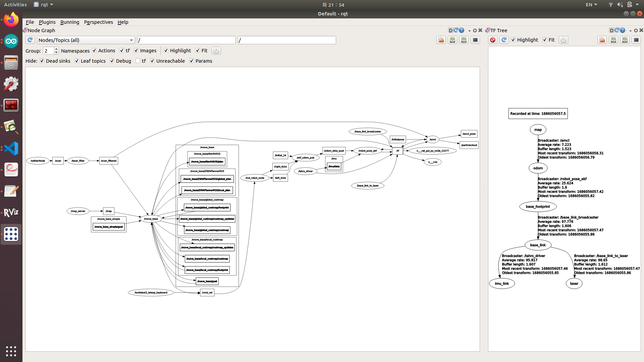Save Node Graph as image icon

(x=475, y=40)
